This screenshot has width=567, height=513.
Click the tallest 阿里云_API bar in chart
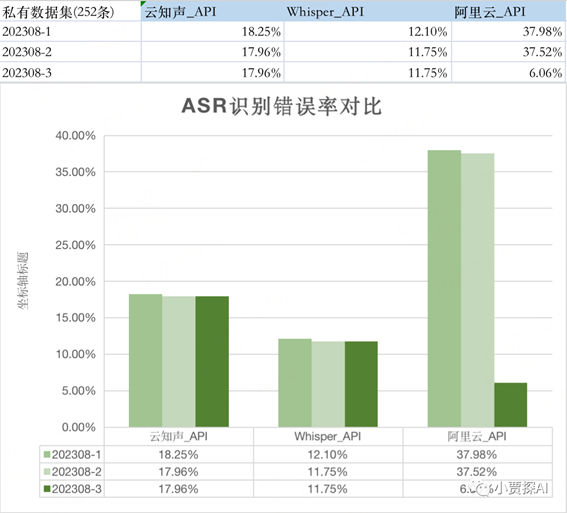pyautogui.click(x=444, y=288)
